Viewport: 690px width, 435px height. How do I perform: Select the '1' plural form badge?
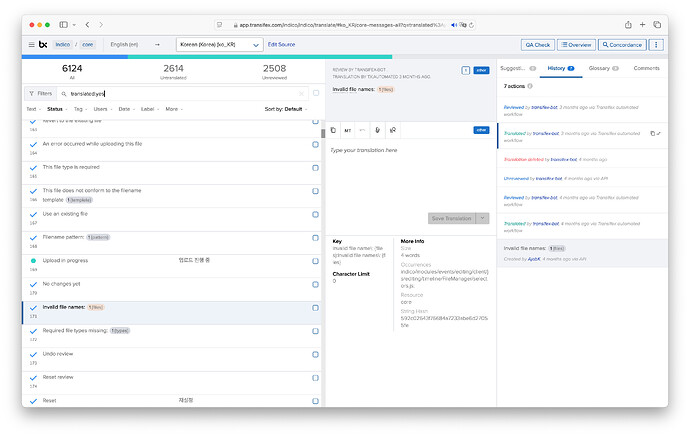point(466,70)
